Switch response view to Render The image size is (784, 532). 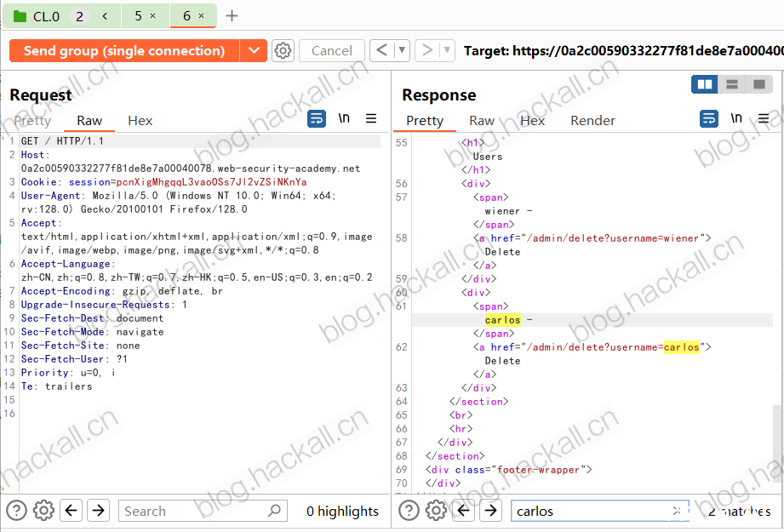point(592,121)
